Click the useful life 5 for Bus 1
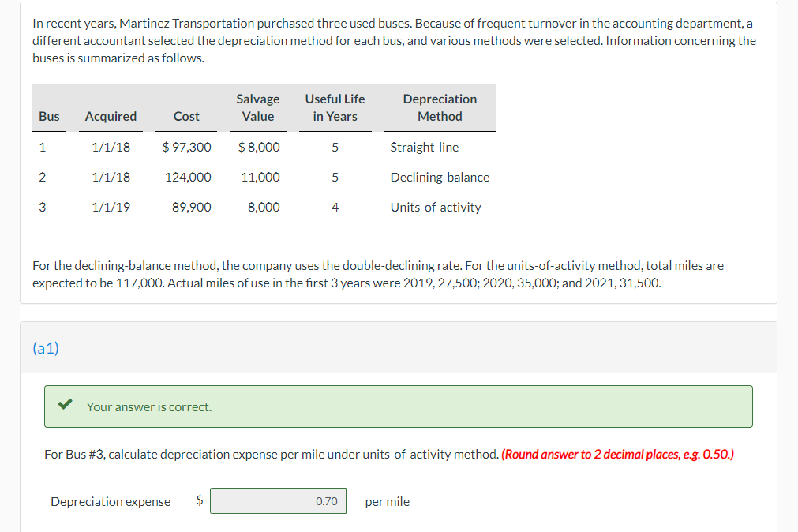 tap(335, 147)
